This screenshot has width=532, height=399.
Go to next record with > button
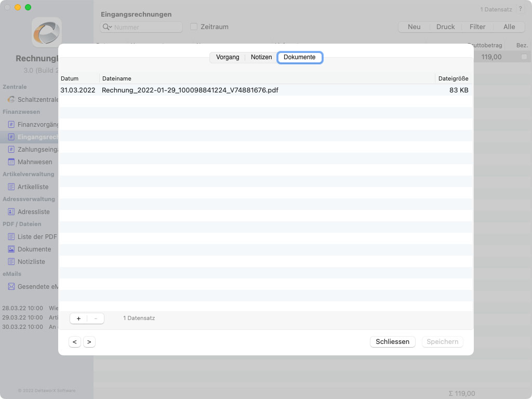89,342
